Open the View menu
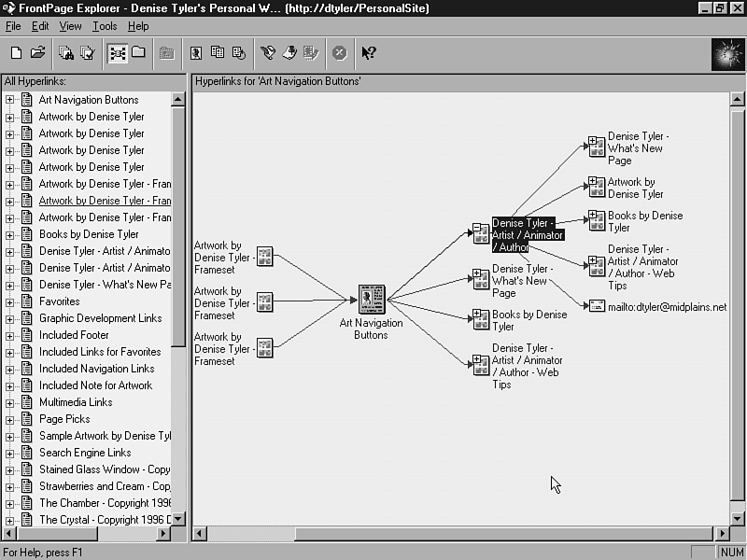Image resolution: width=747 pixels, height=560 pixels. (70, 26)
